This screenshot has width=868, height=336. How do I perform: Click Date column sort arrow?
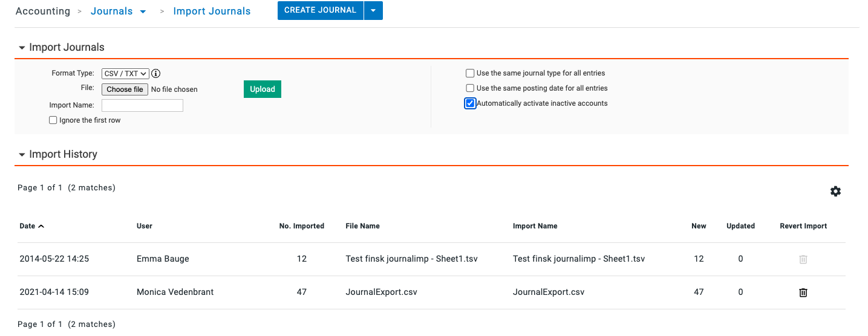pos(41,226)
